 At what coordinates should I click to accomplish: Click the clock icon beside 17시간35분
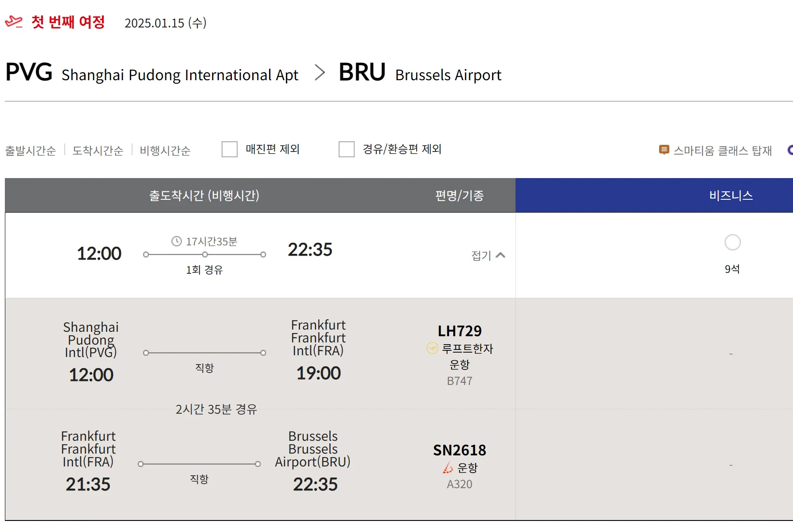coord(176,241)
